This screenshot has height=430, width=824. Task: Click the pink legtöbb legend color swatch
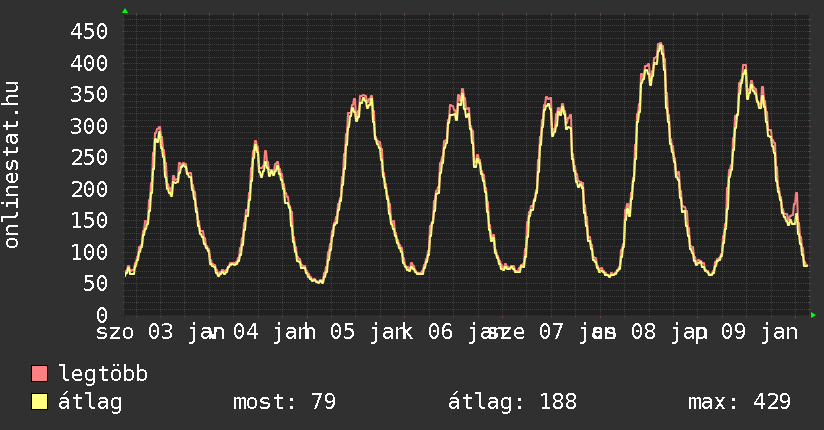(x=40, y=375)
